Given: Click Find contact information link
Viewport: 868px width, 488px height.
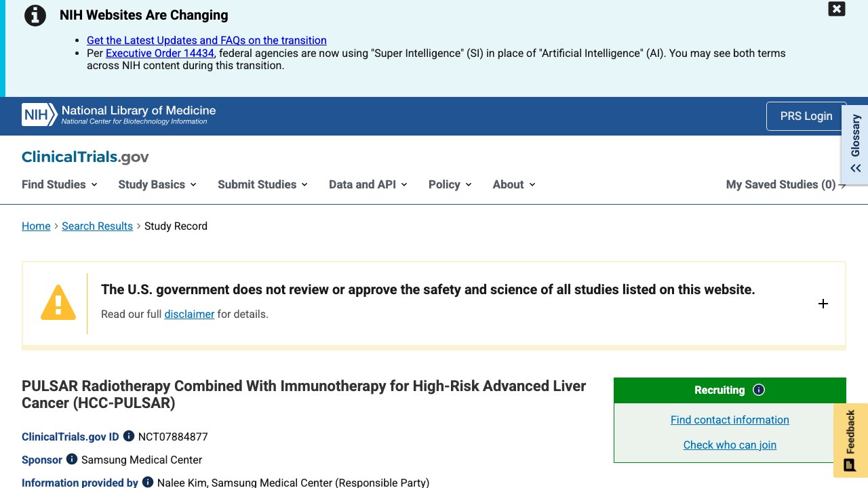Looking at the screenshot, I should coord(730,420).
